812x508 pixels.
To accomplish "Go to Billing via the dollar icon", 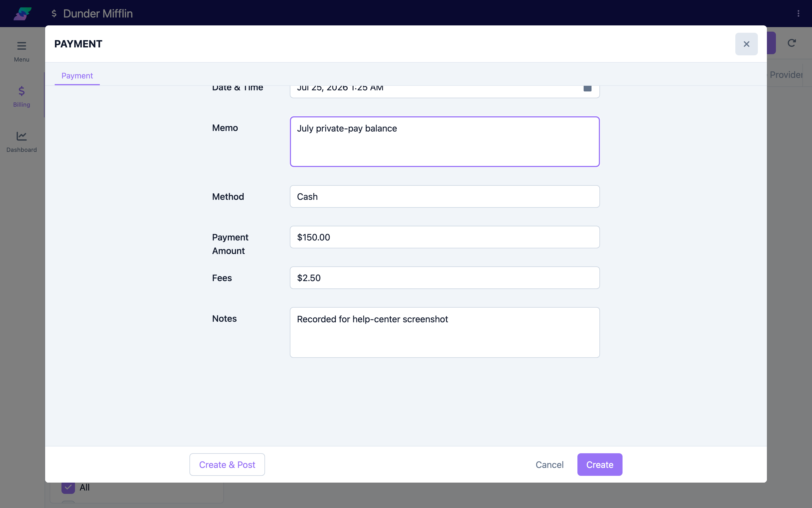I will (x=21, y=91).
